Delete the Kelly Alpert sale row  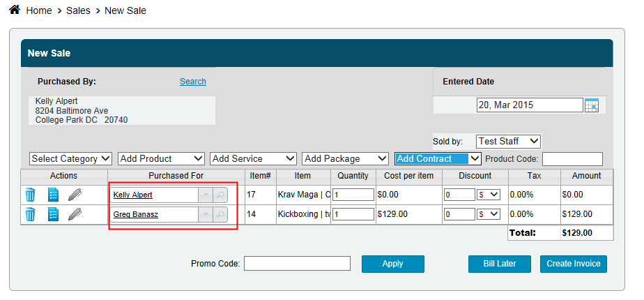[x=30, y=195]
